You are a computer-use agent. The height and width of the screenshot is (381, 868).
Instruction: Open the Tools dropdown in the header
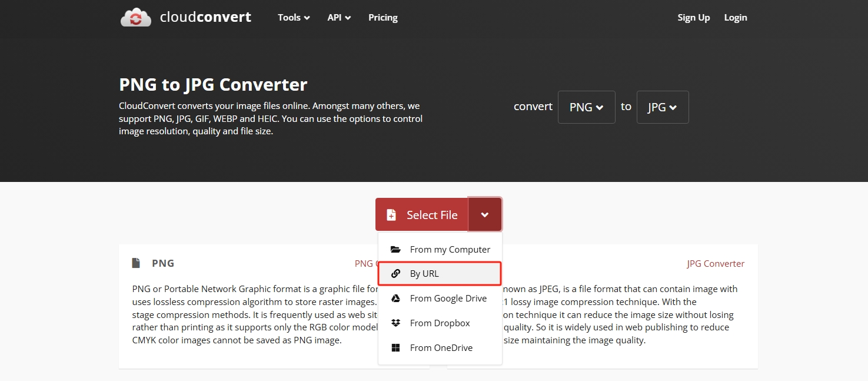(x=294, y=18)
